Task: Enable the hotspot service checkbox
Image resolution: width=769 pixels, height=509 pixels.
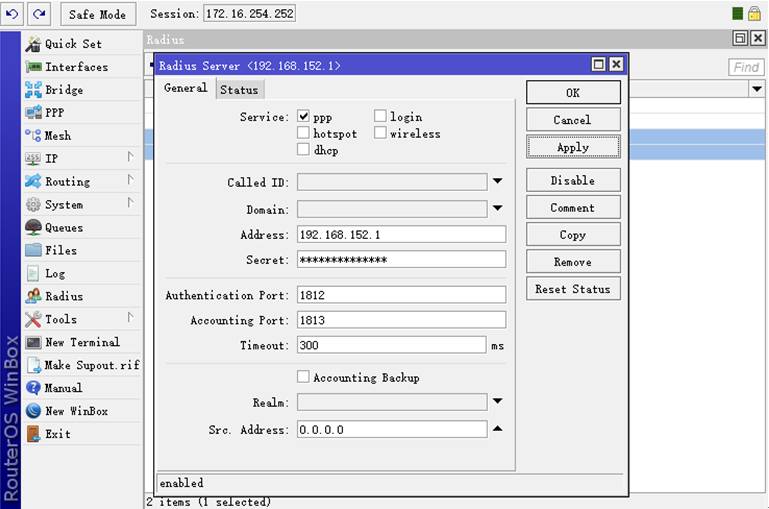Action: 304,133
